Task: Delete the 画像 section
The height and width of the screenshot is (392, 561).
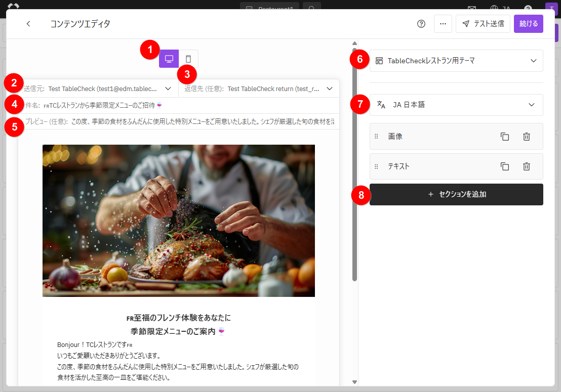Action: pos(526,136)
